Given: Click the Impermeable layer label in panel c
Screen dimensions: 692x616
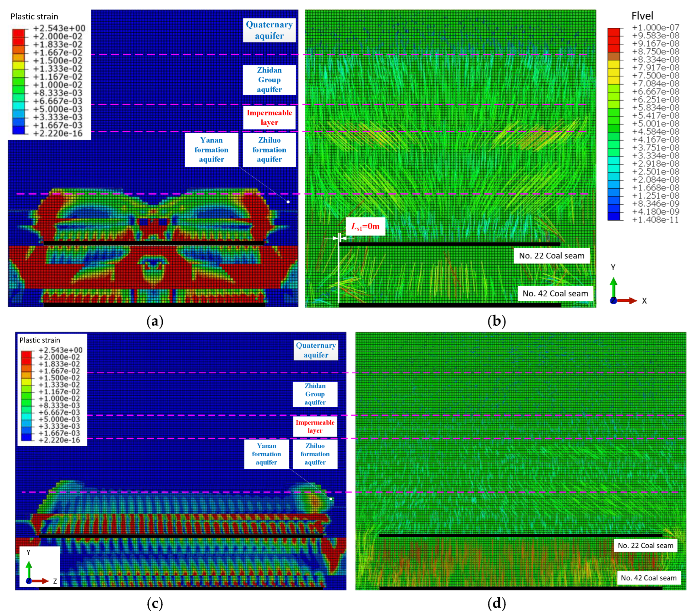Looking at the screenshot, I should pos(314,426).
